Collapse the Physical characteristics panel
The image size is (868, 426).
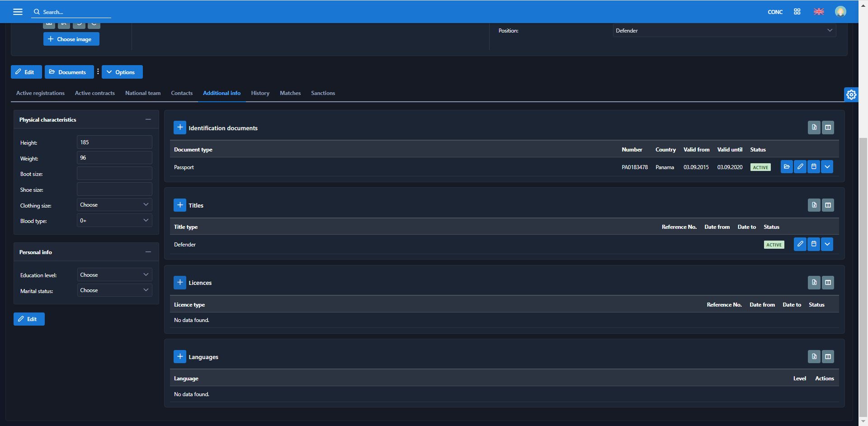[x=148, y=119]
